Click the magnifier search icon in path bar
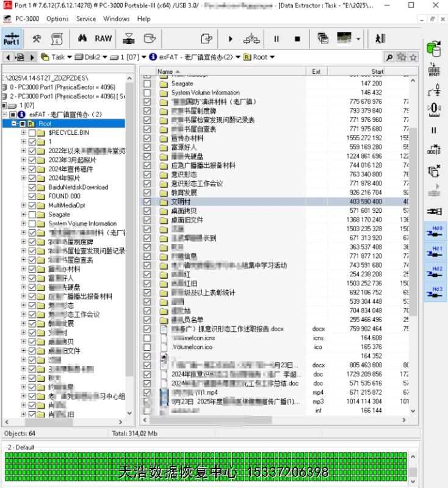This screenshot has height=488, width=448. [x=389, y=57]
